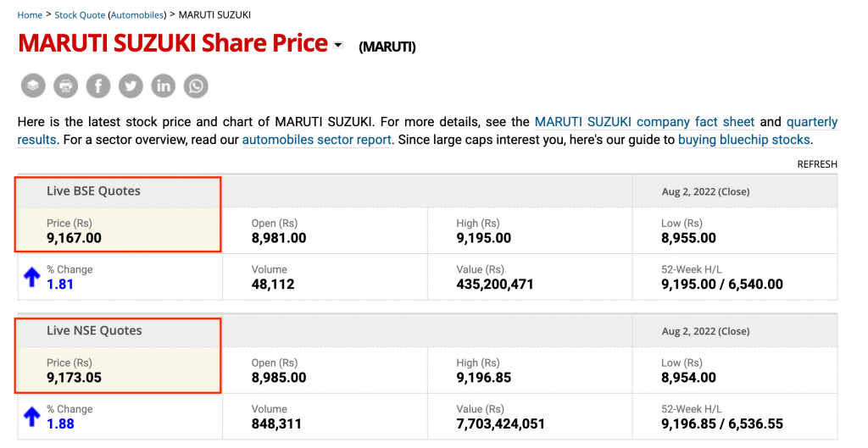This screenshot has width=868, height=448.
Task: Share on LinkedIn icon
Action: click(x=164, y=86)
